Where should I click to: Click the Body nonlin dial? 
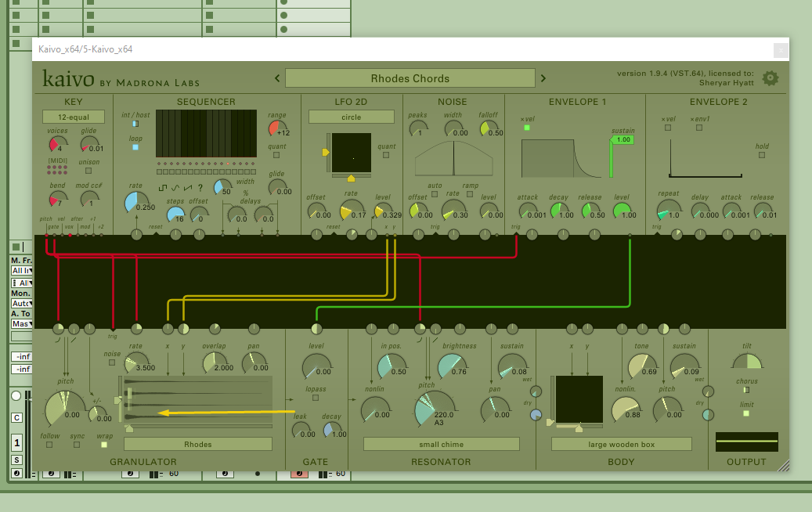click(626, 409)
